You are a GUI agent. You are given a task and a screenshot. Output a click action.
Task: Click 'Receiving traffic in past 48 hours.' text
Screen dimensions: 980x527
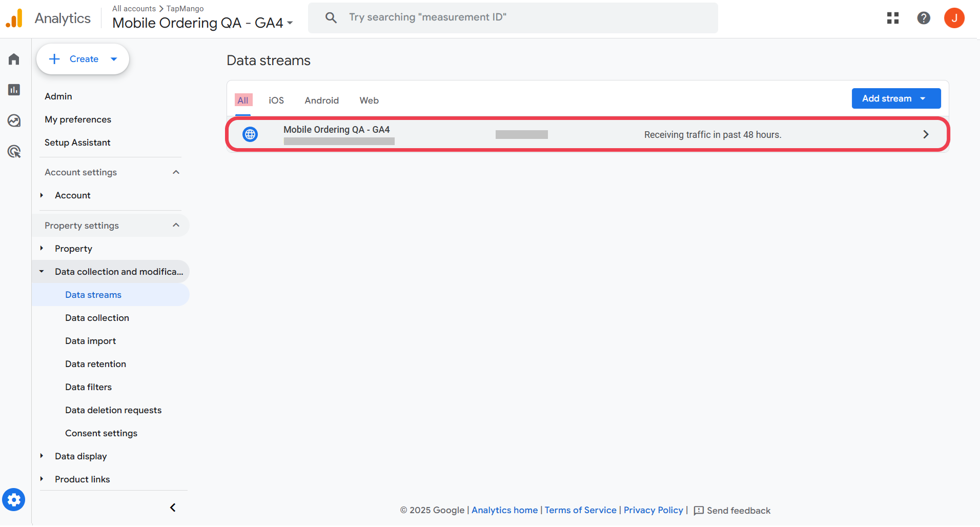(x=713, y=135)
